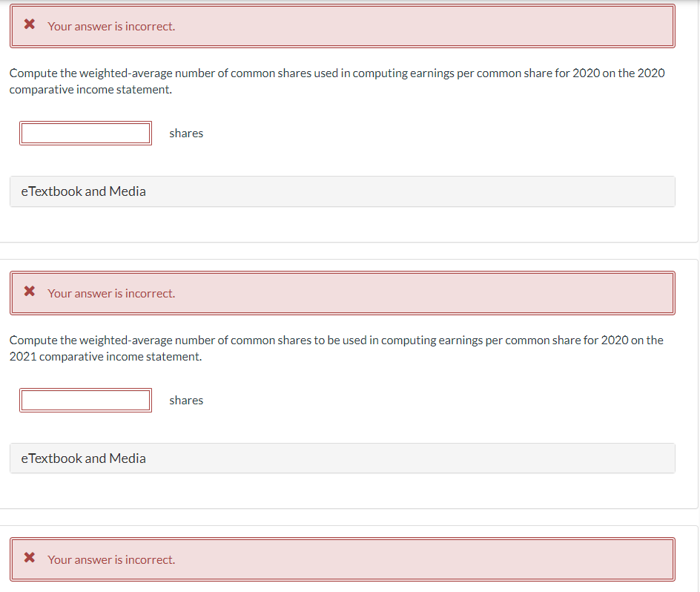Click the first 'Your answer is incorrect.' message
Image resolution: width=700 pixels, height=592 pixels.
111,27
